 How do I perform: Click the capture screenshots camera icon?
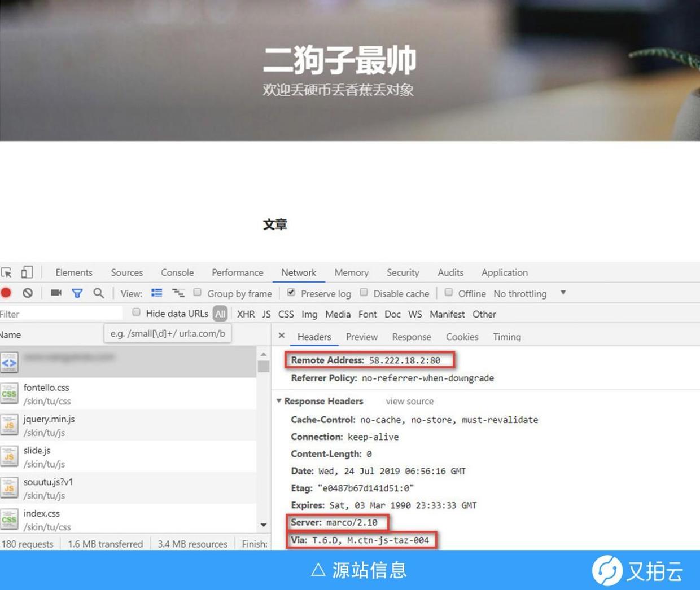pyautogui.click(x=56, y=293)
